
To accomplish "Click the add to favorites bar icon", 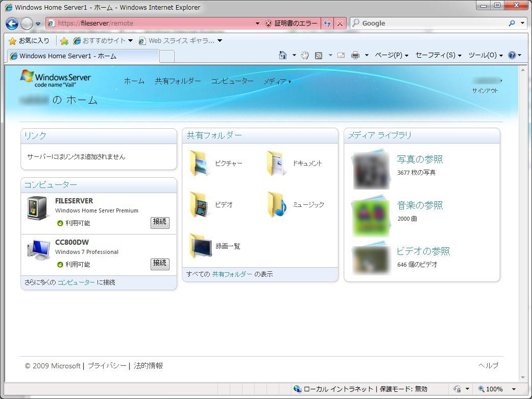I will tap(64, 41).
